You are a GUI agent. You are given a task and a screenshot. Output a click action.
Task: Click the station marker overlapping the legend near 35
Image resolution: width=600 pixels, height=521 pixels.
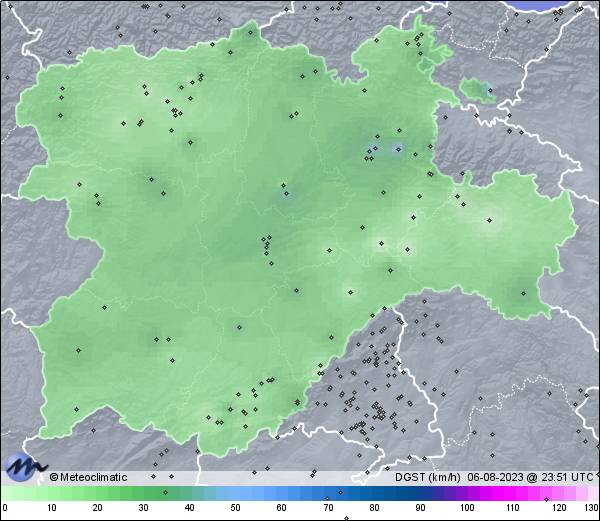pos(165,492)
